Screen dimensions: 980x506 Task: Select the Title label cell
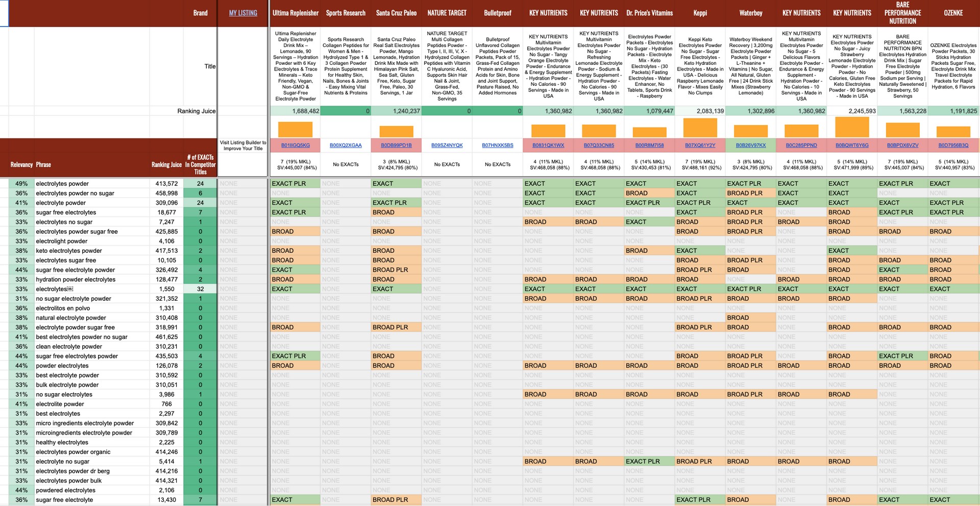[x=210, y=66]
